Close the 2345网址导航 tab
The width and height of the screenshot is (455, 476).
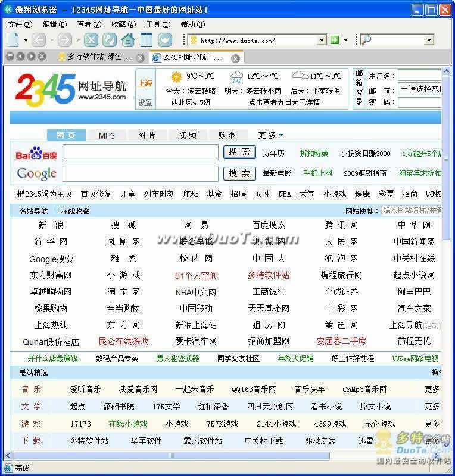(x=235, y=58)
